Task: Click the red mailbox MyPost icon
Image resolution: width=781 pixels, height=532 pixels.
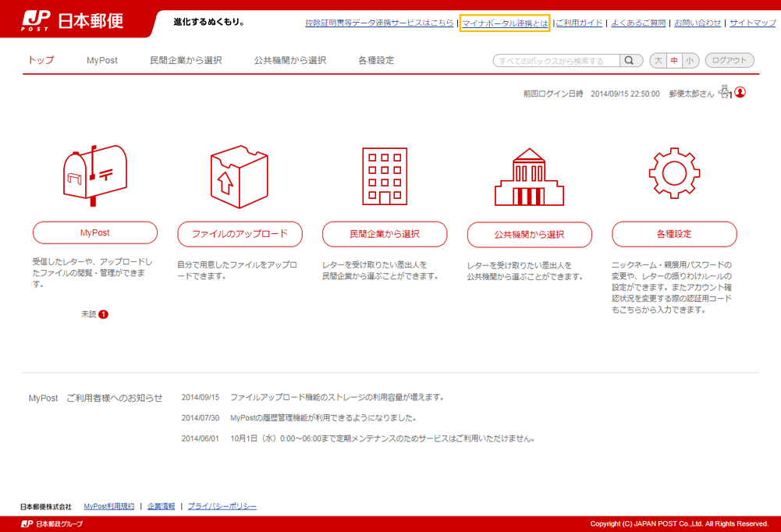Action: (x=94, y=176)
